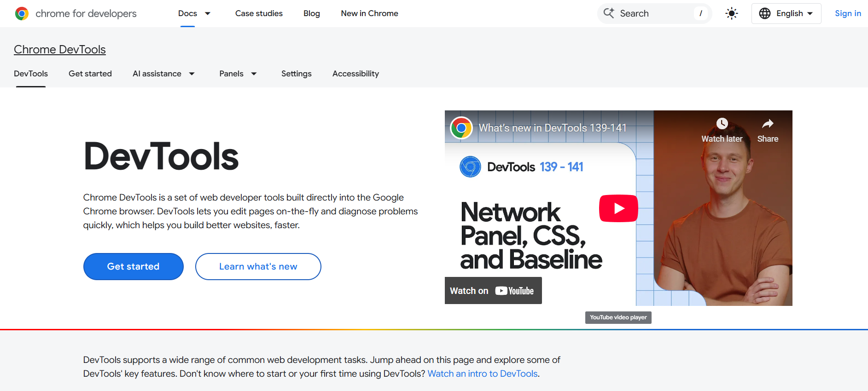Expand the Panels dropdown menu
The width and height of the screenshot is (868, 391).
[x=254, y=74]
